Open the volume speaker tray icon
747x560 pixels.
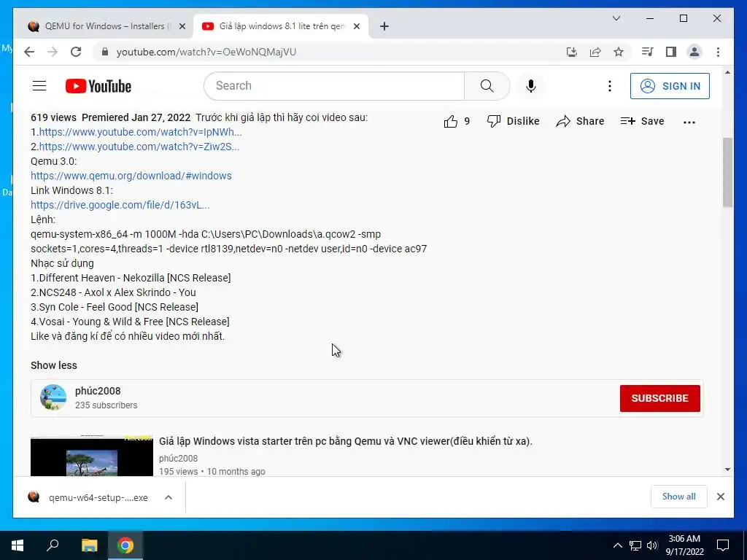[652, 545]
